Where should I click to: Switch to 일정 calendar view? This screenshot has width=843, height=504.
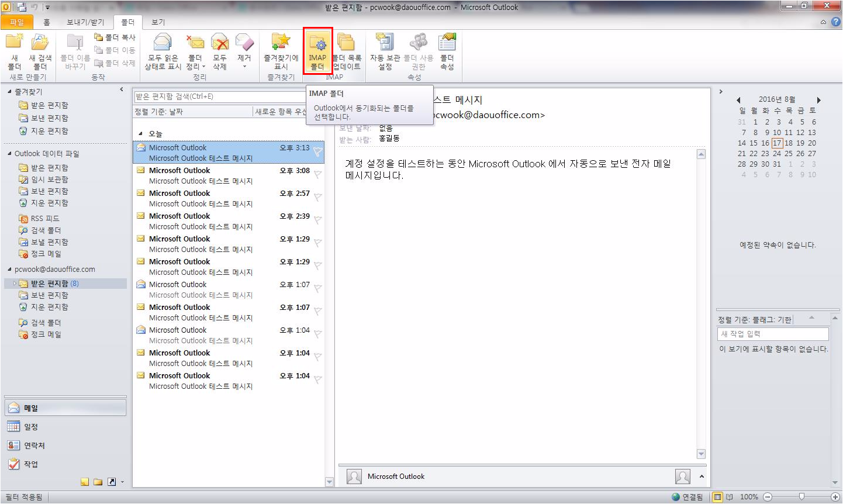pyautogui.click(x=64, y=427)
